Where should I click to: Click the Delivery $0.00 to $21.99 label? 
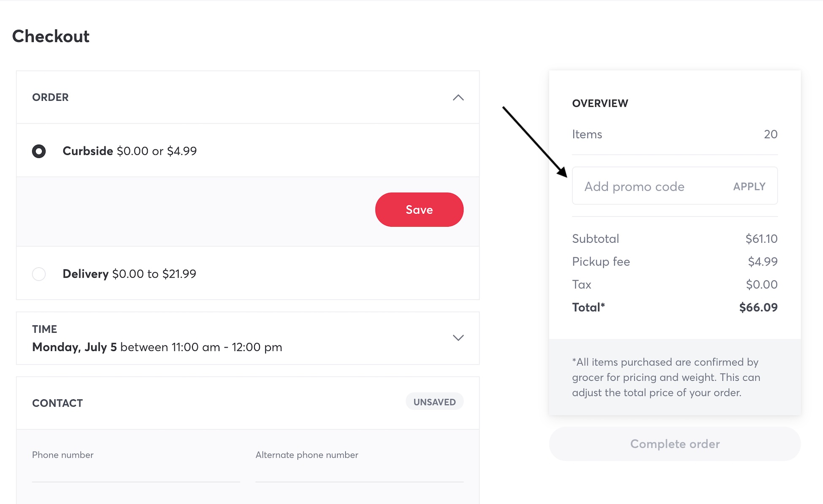pos(129,274)
